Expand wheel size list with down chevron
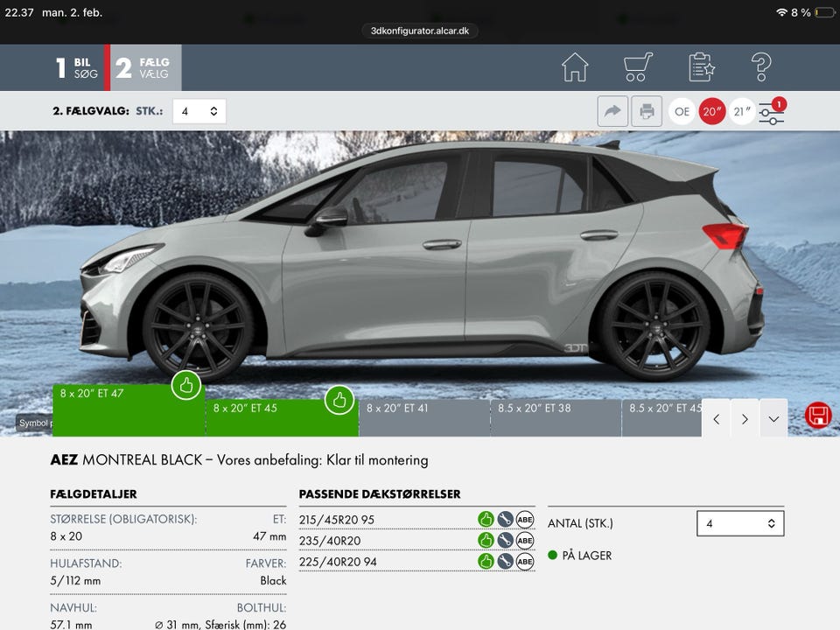 pos(773,419)
